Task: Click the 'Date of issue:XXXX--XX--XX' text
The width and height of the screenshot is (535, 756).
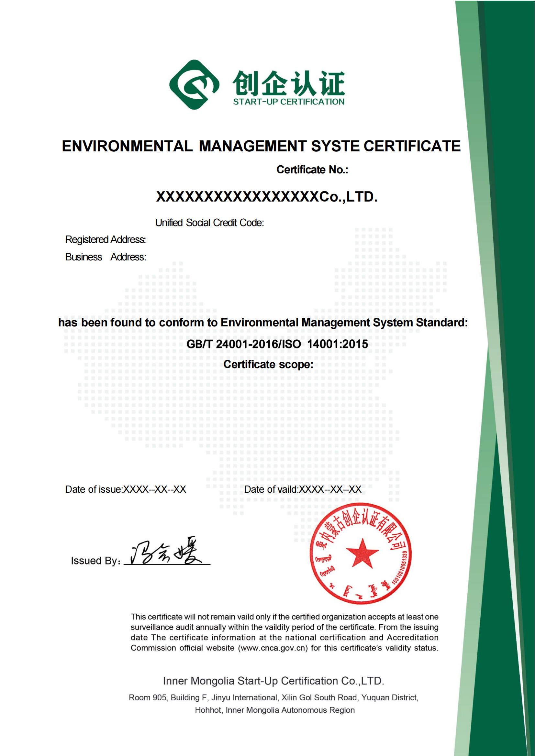Action: (x=126, y=489)
